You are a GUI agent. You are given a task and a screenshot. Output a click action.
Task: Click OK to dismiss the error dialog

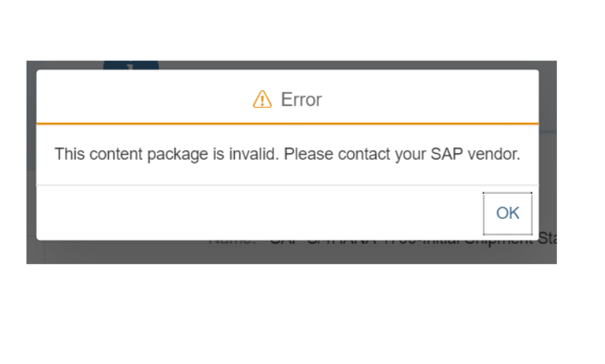(507, 213)
